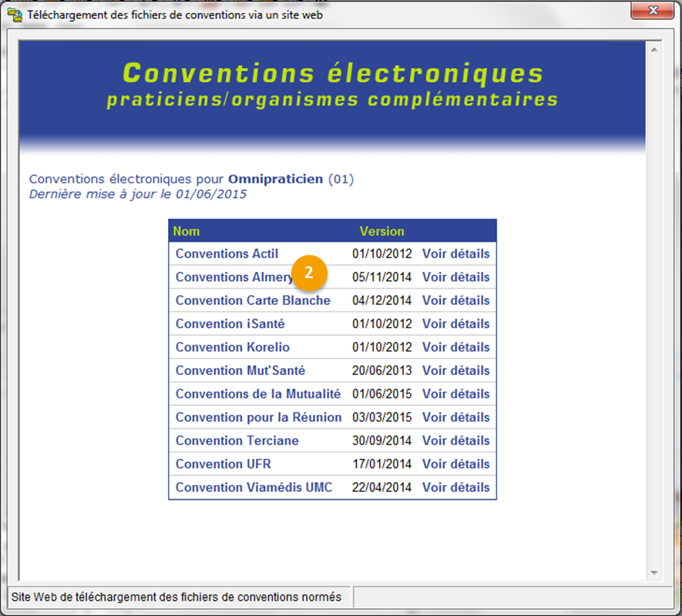Screen dimensions: 682x616
Task: Click the scrollbar down arrow
Action: click(654, 573)
